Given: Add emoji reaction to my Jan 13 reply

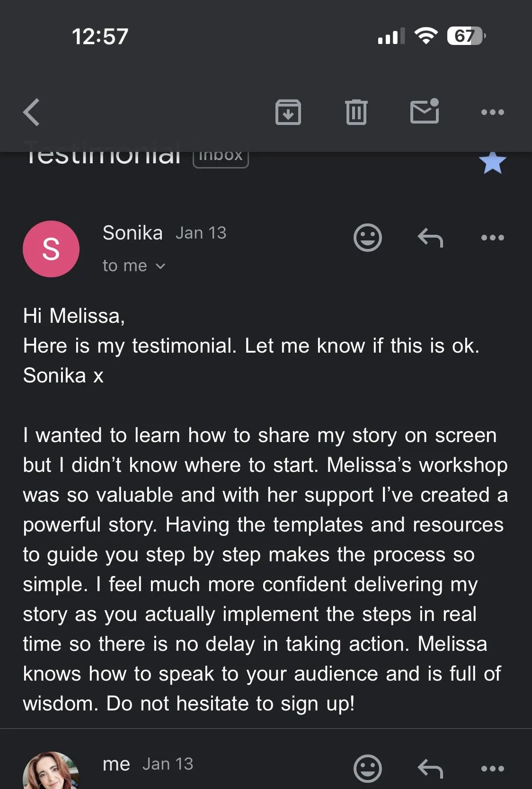Looking at the screenshot, I should click(367, 768).
